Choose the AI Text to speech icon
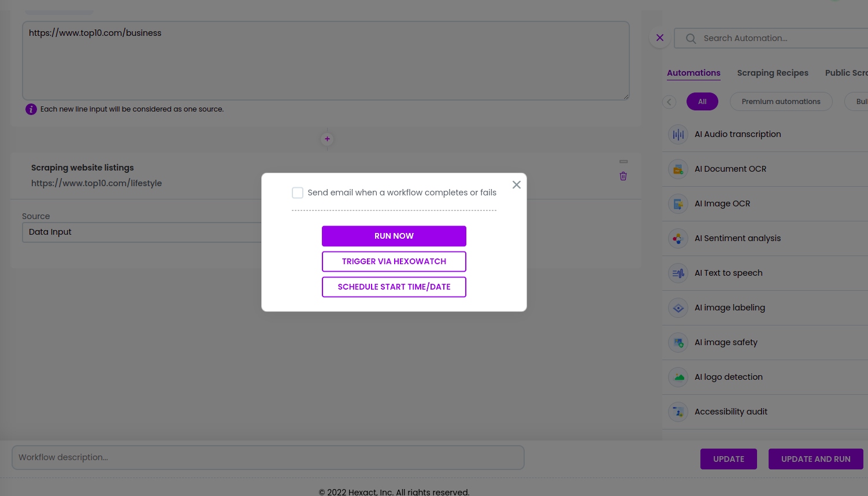The height and width of the screenshot is (496, 868). click(x=678, y=273)
